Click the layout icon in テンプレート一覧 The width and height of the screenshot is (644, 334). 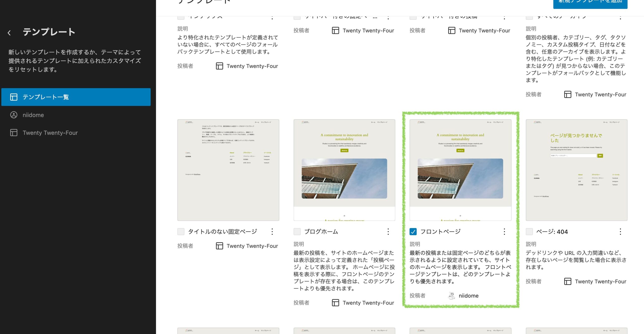(x=14, y=97)
